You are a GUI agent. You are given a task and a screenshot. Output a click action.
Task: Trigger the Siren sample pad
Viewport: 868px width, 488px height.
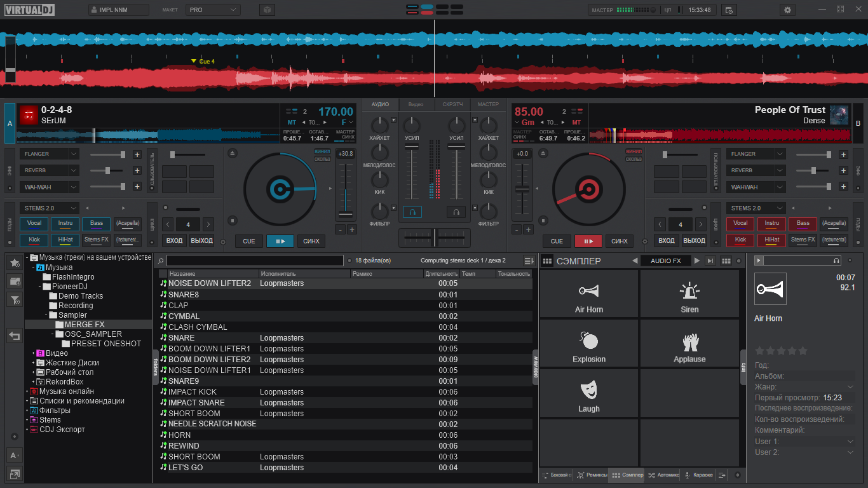[689, 294]
